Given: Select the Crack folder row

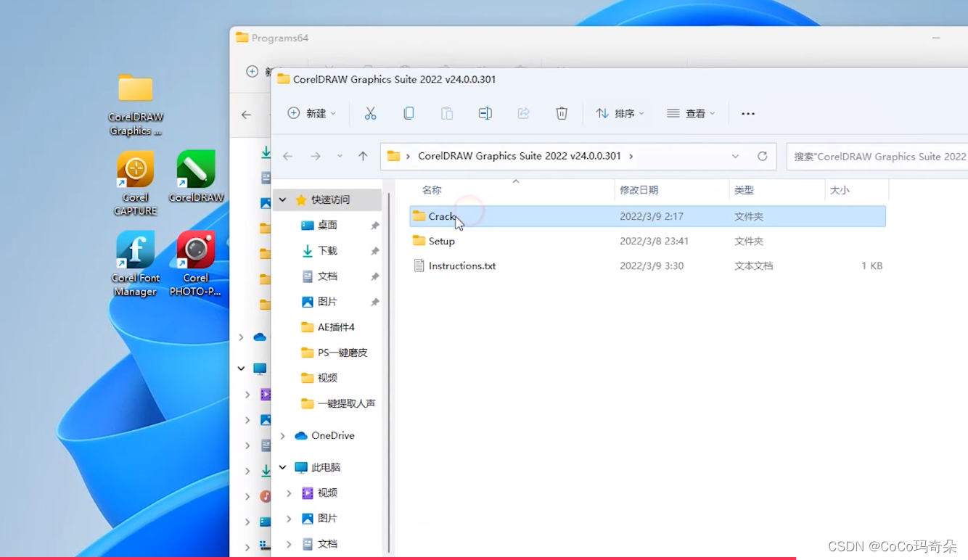Looking at the screenshot, I should point(647,216).
